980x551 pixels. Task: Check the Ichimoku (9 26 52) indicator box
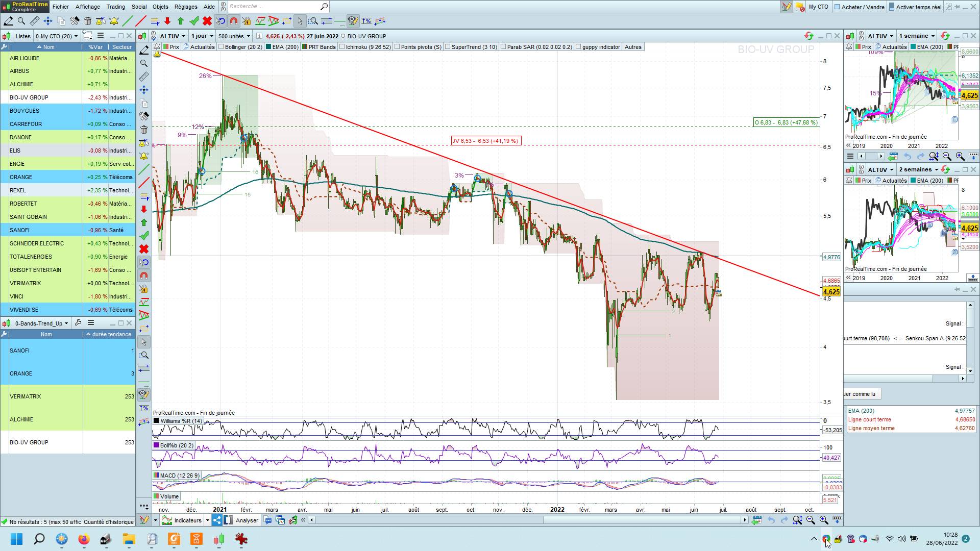pyautogui.click(x=342, y=47)
